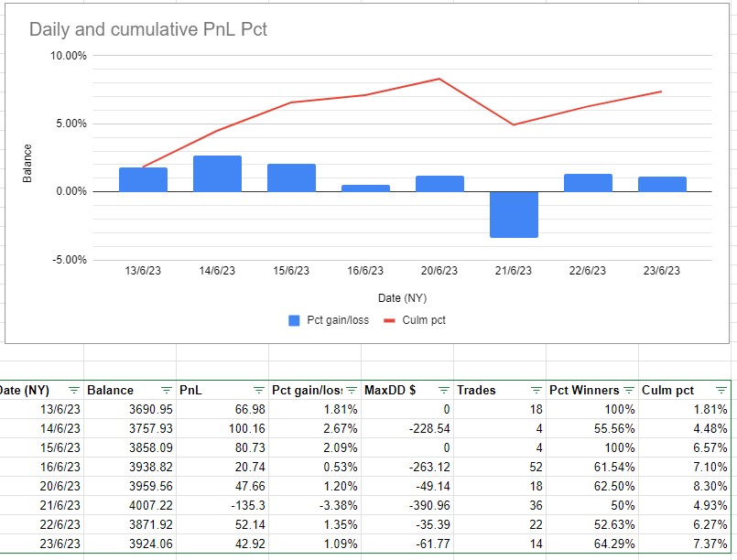Select the tallest blue bar at 14/6/23
The height and width of the screenshot is (560, 737).
218,174
